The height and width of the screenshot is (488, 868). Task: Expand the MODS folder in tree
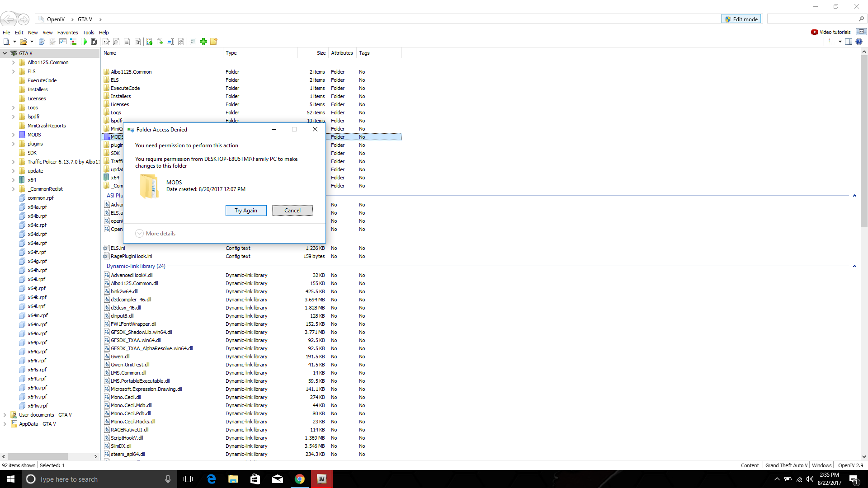[x=13, y=135]
